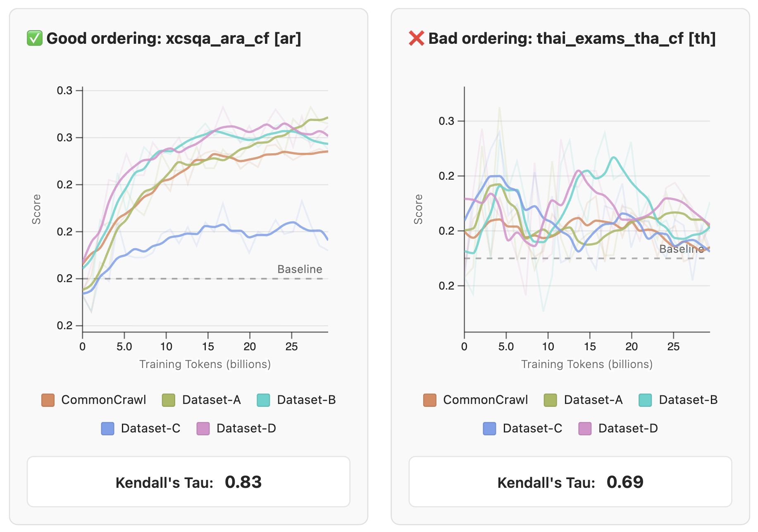Toggle Dataset-C swatch in the left chart legend
758x532 pixels.
tap(107, 429)
